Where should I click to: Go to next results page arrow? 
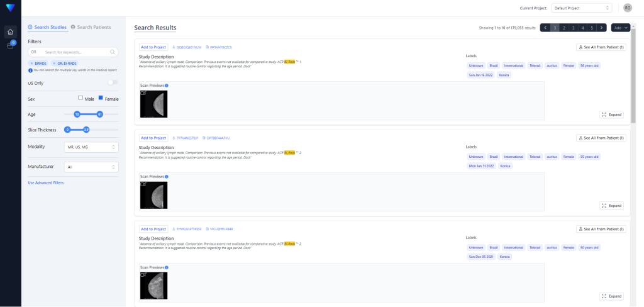(x=601, y=28)
